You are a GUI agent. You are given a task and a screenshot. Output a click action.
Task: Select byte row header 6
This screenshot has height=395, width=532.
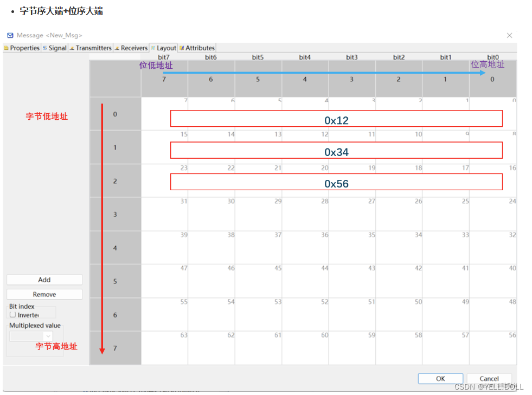point(116,315)
